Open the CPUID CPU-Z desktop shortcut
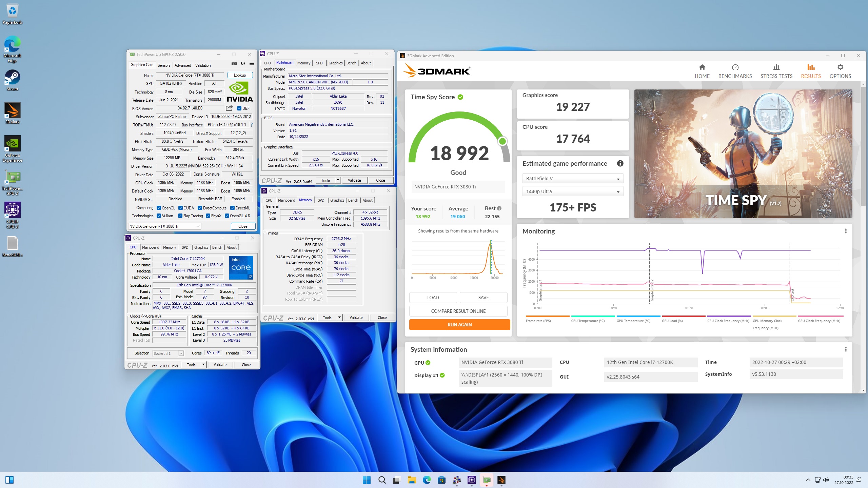This screenshot has width=868, height=488. coord(13,215)
